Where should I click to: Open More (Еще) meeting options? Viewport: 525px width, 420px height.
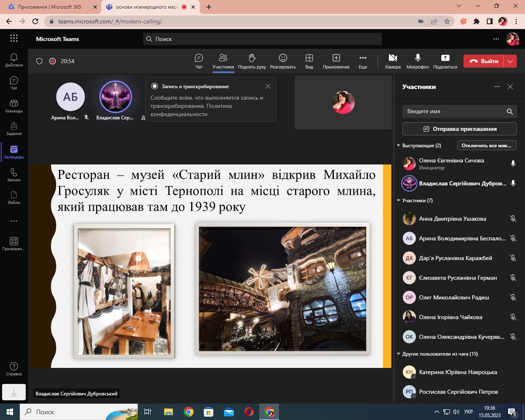click(x=363, y=61)
